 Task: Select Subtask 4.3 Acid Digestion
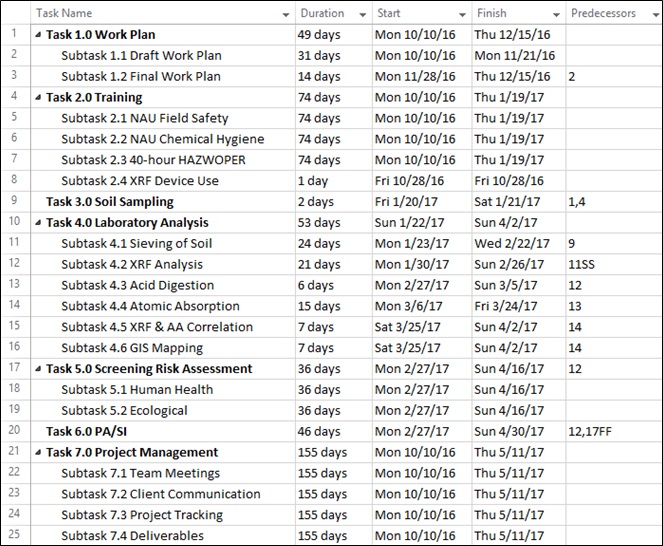(137, 285)
